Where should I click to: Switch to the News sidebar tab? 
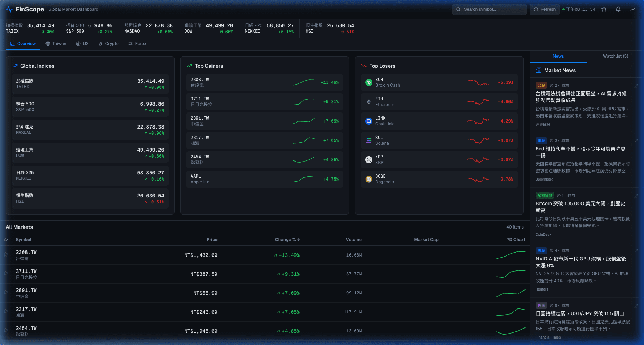[x=558, y=56]
